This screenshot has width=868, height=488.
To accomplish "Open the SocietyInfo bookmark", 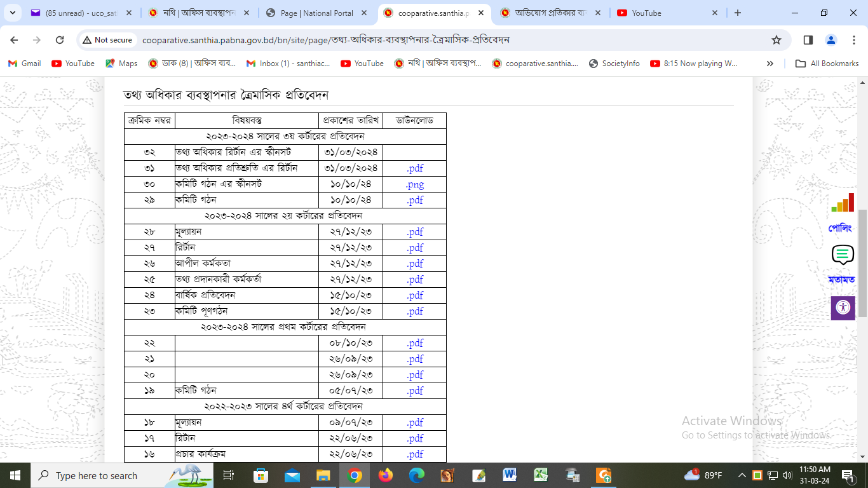I will (x=614, y=64).
